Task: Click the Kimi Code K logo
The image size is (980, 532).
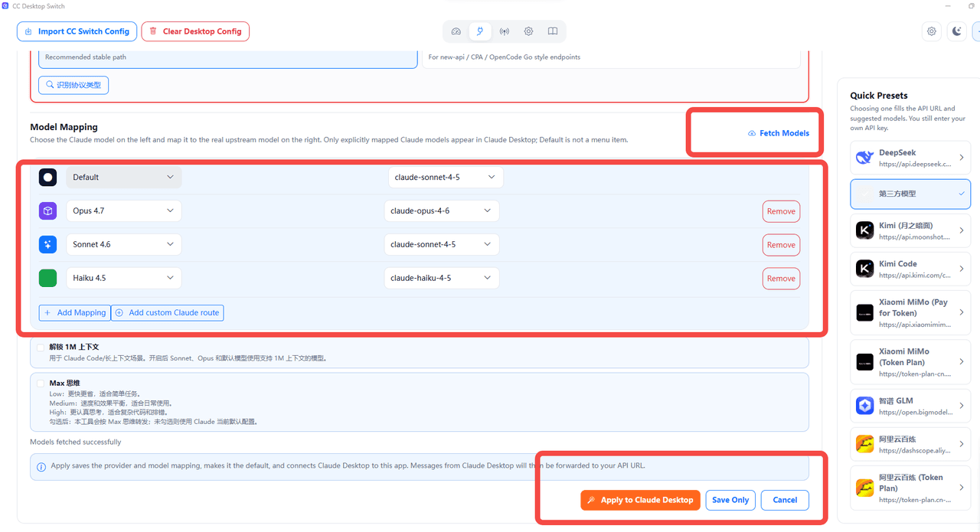Action: pyautogui.click(x=864, y=269)
